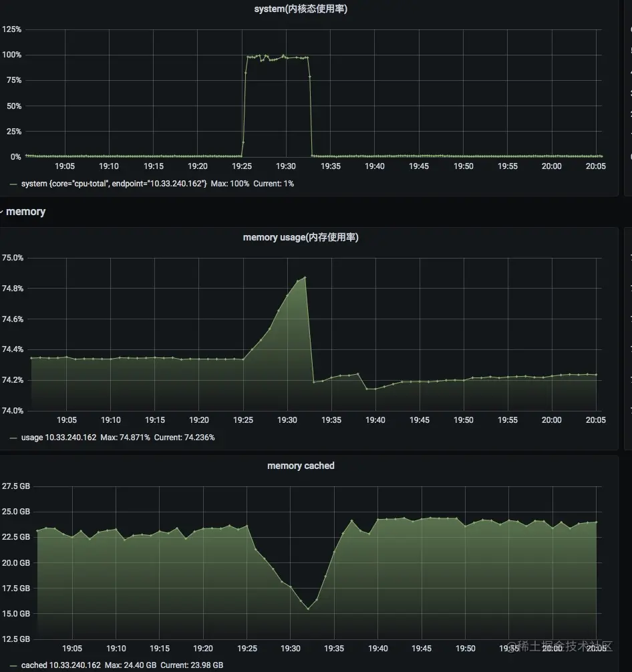Toggle the cached 10.33.240.162 legend series
This screenshot has height=672, width=632.
tap(61, 665)
